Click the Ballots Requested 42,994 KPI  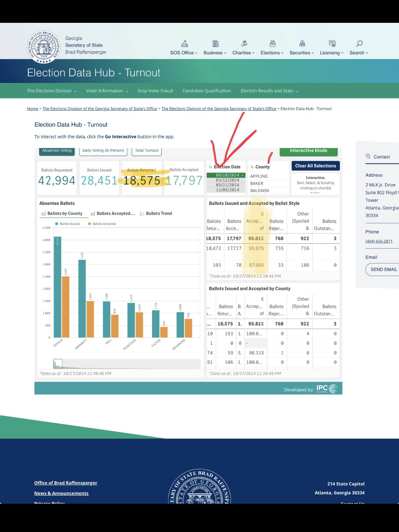click(x=57, y=177)
